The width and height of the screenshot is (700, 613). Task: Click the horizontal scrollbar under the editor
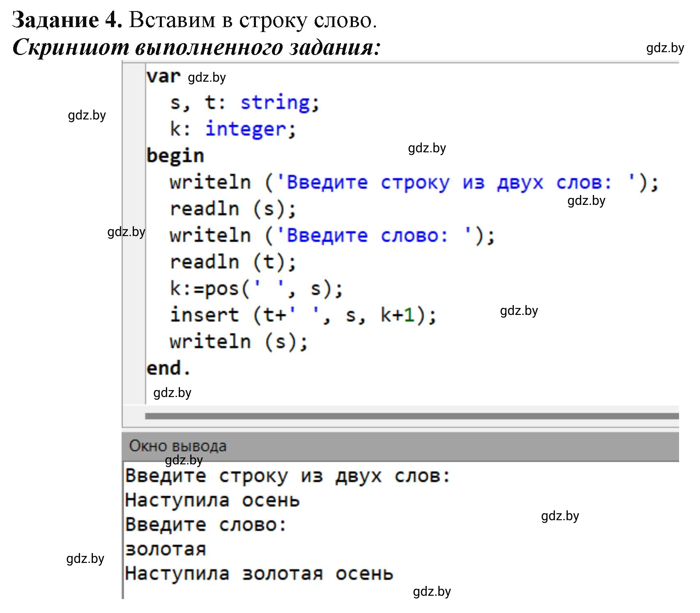point(412,416)
